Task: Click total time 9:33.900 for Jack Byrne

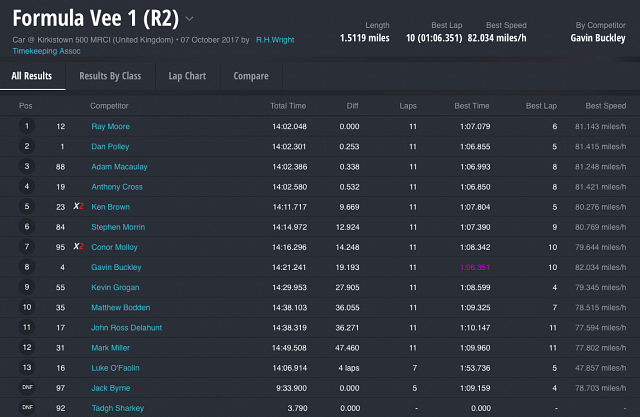Action: click(291, 388)
